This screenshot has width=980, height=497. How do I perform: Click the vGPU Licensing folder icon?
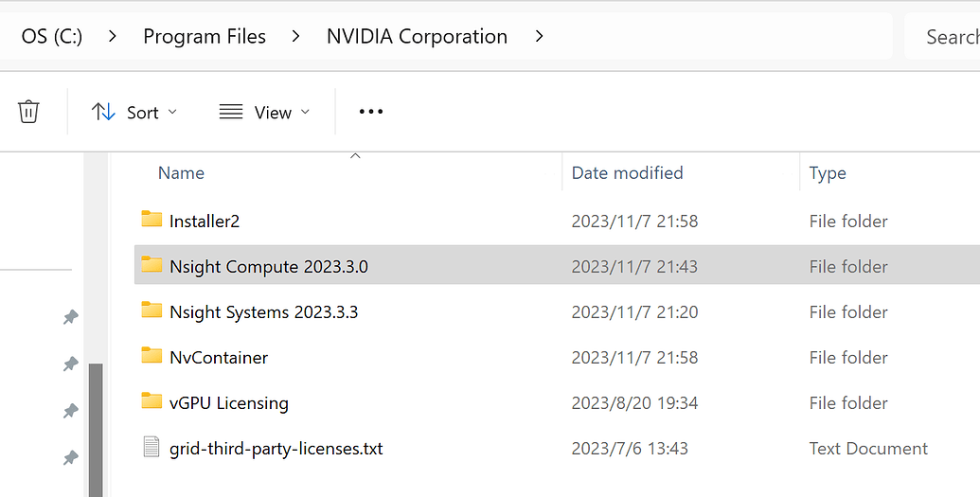[151, 402]
